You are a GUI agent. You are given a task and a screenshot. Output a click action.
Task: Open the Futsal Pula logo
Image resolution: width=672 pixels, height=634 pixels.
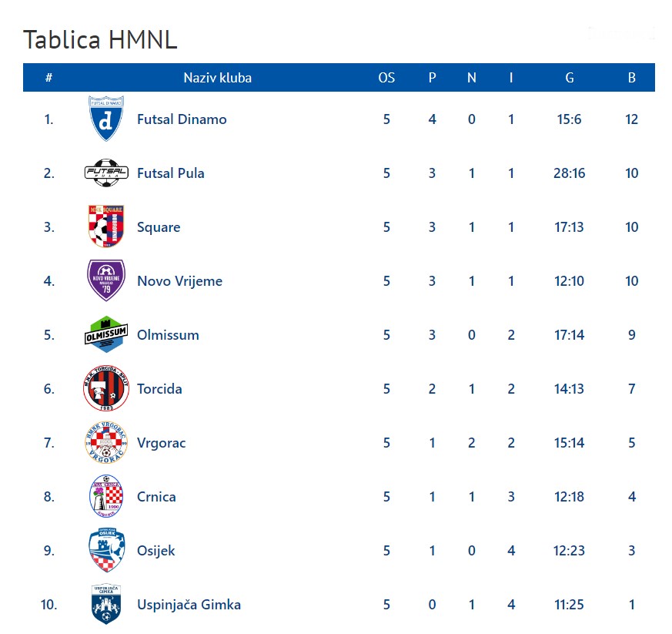(x=106, y=173)
